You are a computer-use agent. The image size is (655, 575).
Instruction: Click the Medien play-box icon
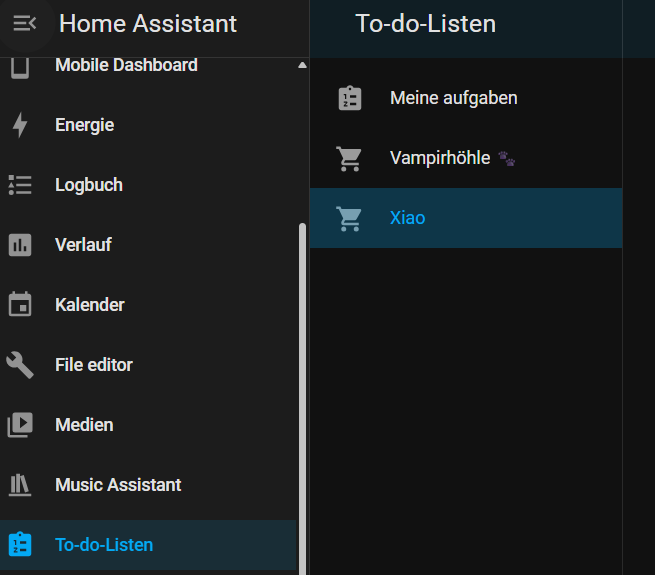20,425
